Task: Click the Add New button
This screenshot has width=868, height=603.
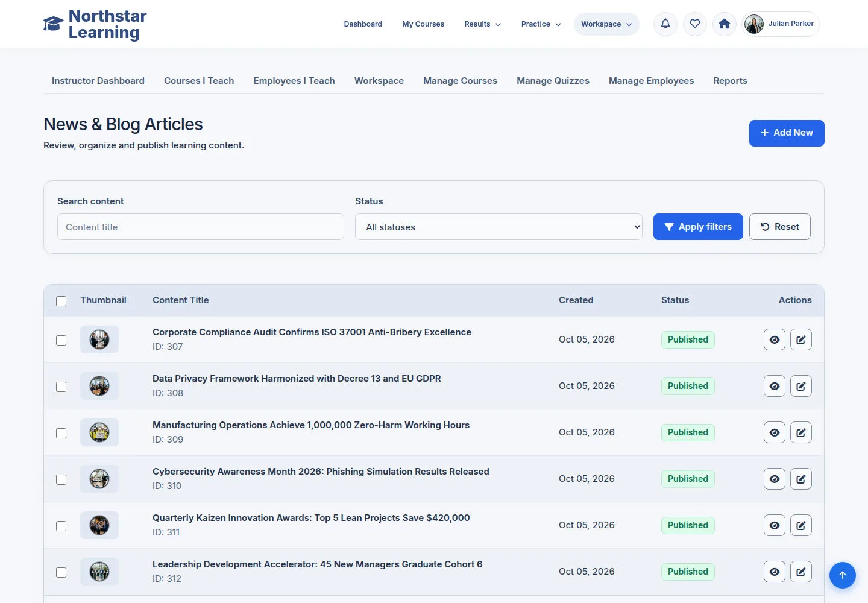Action: pyautogui.click(x=787, y=133)
